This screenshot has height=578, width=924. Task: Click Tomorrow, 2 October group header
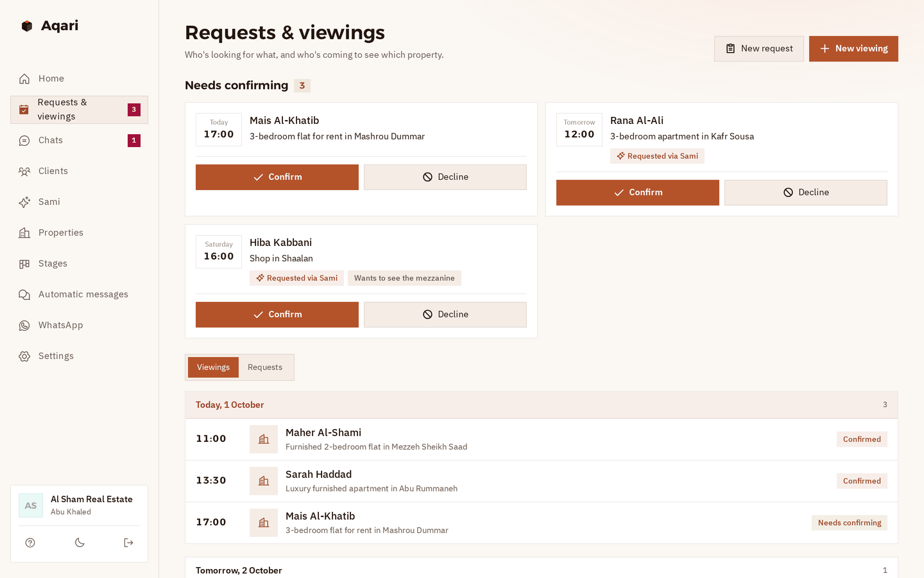(x=542, y=569)
